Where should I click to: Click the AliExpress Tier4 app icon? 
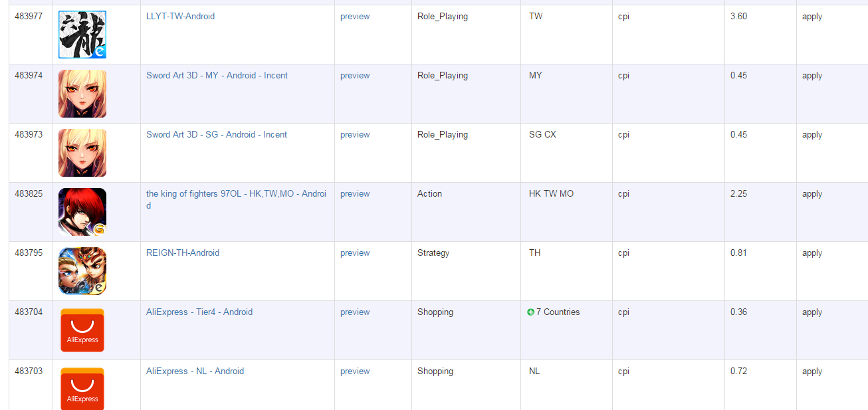[82, 330]
